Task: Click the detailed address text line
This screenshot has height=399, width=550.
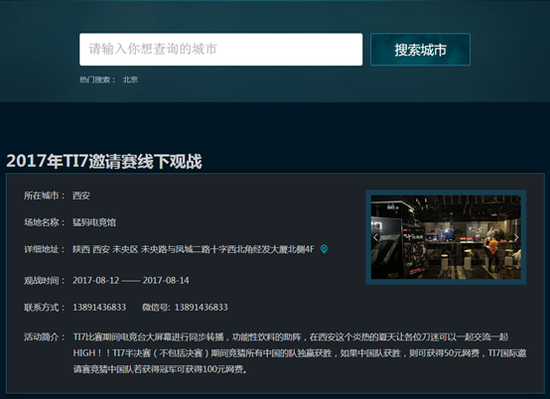Action: 193,249
